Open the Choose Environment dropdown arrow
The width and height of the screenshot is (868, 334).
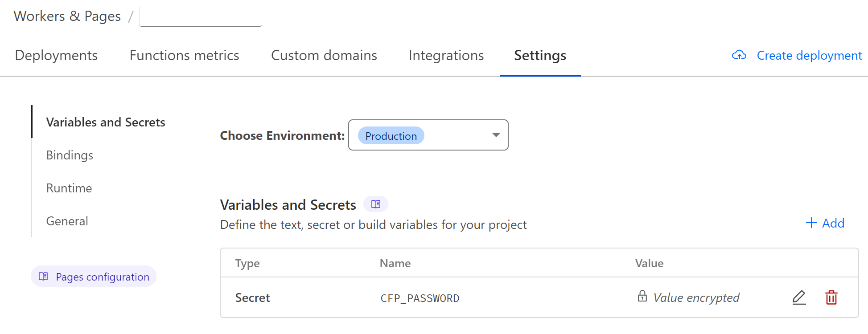click(496, 135)
